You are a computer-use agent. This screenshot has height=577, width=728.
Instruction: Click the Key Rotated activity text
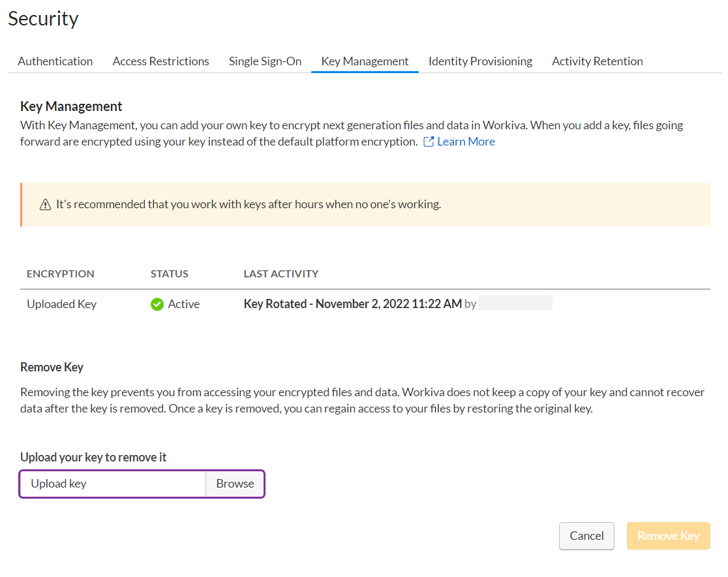(352, 304)
